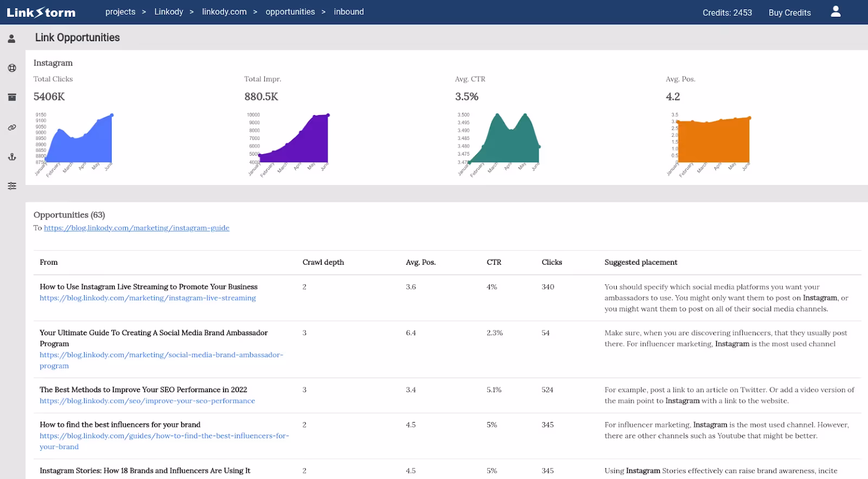Click title Your Ultimate Guide To Creating

pos(154,338)
